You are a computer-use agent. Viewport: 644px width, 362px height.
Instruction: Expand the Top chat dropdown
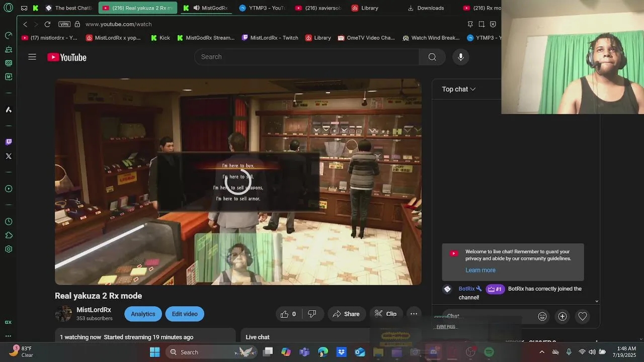coord(458,89)
